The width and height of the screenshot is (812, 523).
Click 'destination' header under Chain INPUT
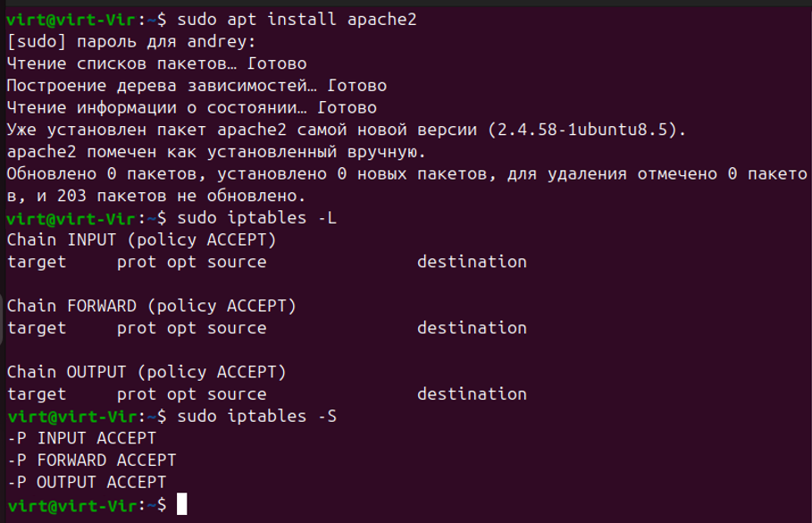tap(472, 262)
